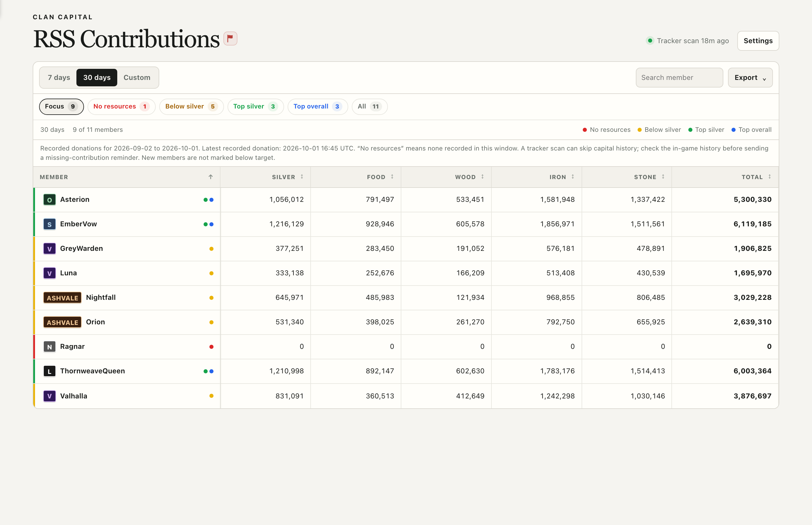Click EmberVow's status dots indicator
The width and height of the screenshot is (812, 525).
[x=208, y=224]
